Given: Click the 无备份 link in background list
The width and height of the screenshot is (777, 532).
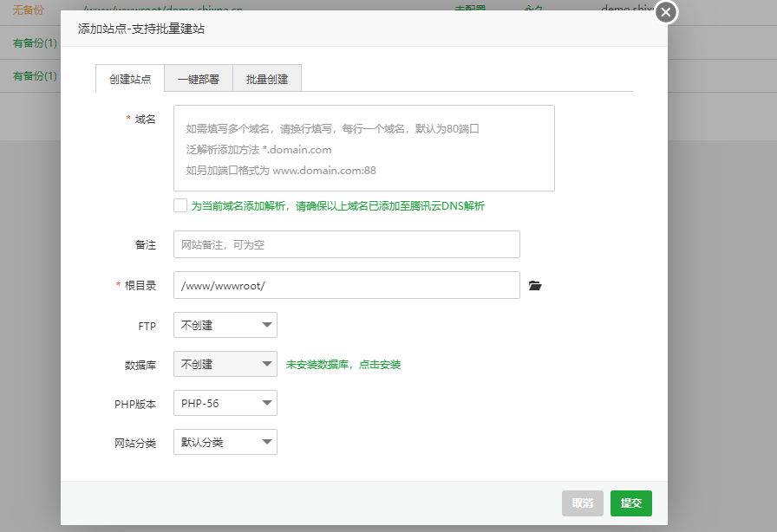Looking at the screenshot, I should (28, 10).
